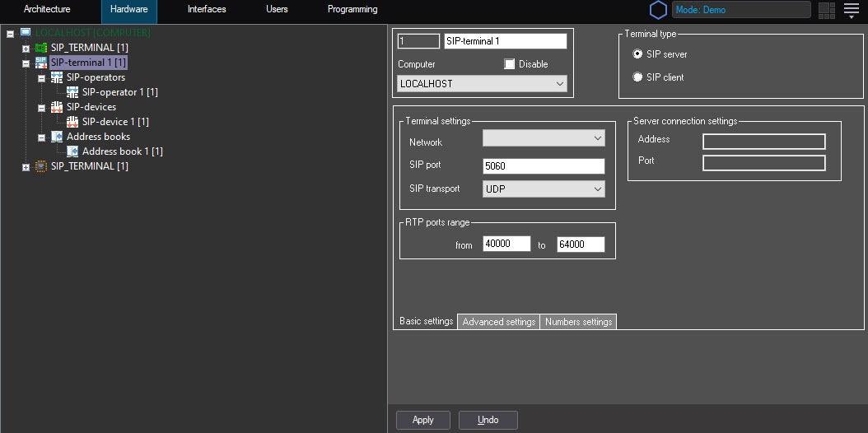Click the SIP port input field
Image resolution: width=868 pixels, height=433 pixels.
[x=544, y=166]
